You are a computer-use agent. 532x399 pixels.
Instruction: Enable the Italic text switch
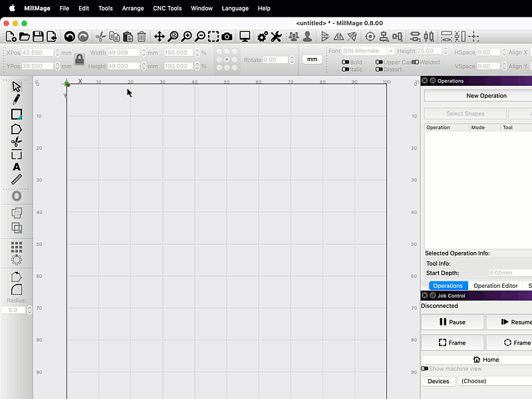[346, 69]
